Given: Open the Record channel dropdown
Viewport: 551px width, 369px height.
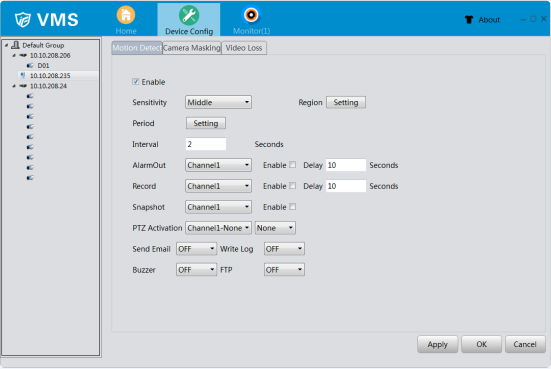Looking at the screenshot, I should point(218,186).
